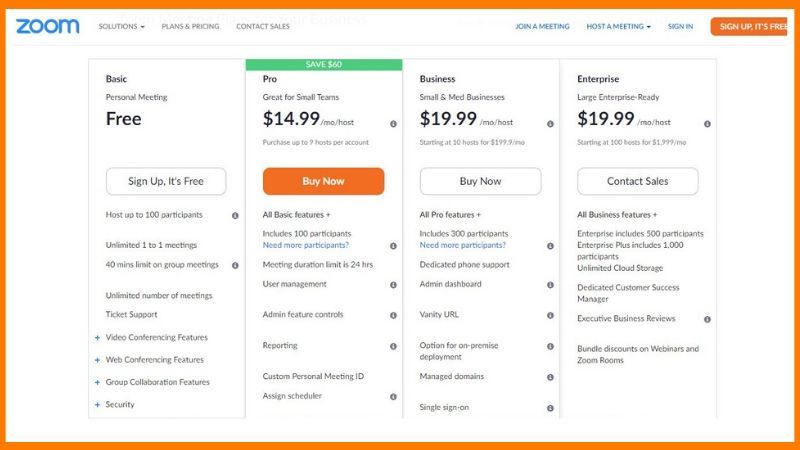Click the orange Buy Now button for Pro
The image size is (800, 450).
click(323, 182)
